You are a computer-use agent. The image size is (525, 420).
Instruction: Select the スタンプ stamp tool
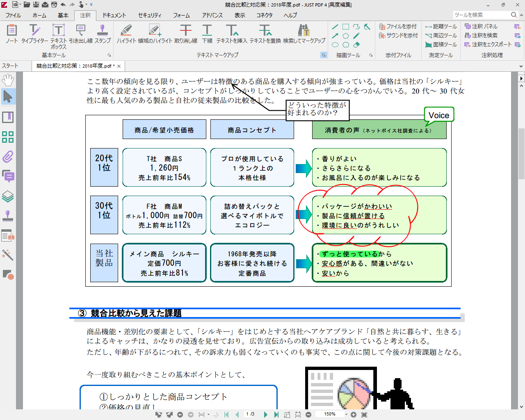(x=103, y=33)
